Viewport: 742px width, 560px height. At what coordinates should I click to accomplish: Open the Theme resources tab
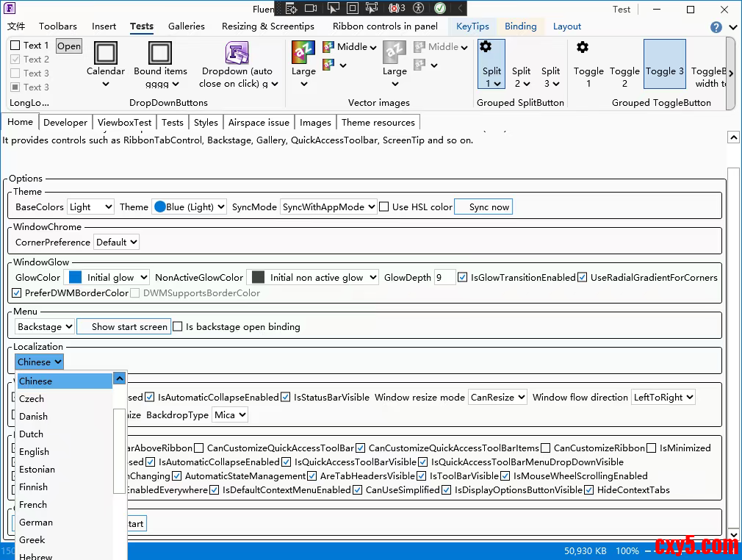(378, 123)
